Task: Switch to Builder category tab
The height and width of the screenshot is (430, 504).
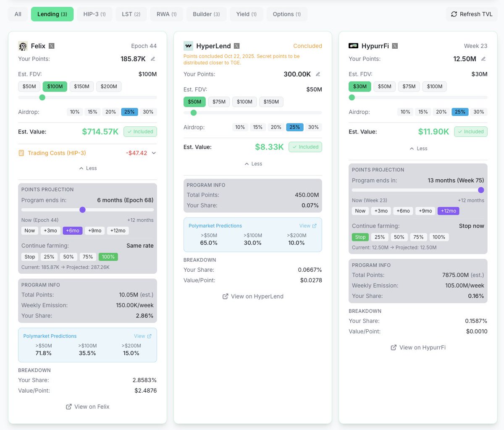Action: (206, 14)
